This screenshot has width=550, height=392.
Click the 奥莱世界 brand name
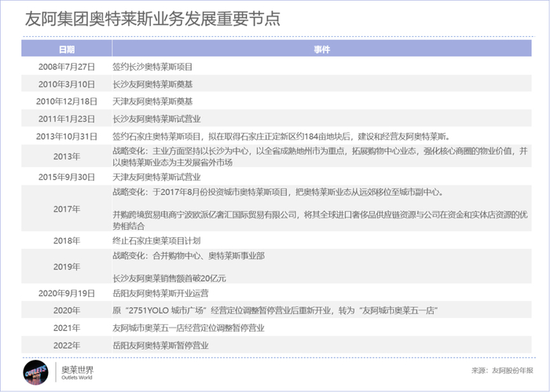click(x=78, y=369)
